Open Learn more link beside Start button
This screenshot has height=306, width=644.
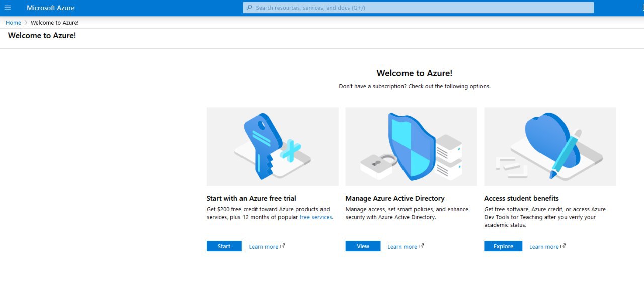click(264, 247)
